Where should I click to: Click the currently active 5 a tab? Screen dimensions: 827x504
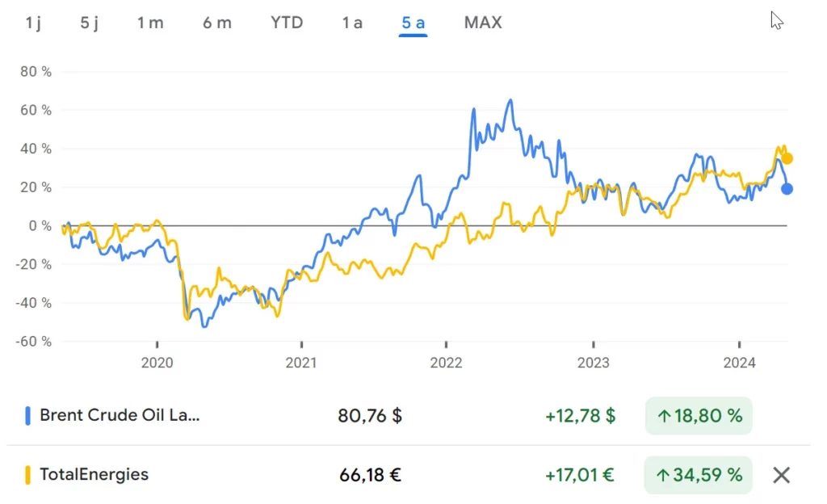413,23
